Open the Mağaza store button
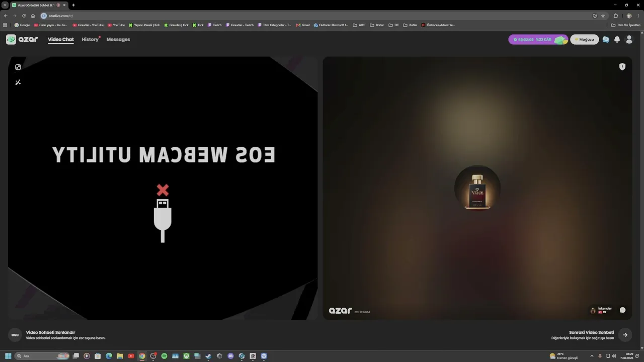Image resolution: width=644 pixels, height=362 pixels. [585, 39]
